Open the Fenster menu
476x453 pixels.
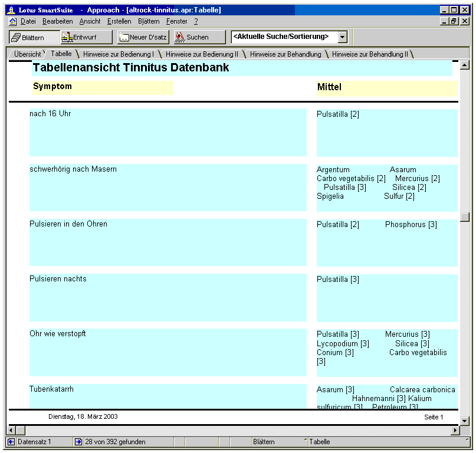(177, 21)
